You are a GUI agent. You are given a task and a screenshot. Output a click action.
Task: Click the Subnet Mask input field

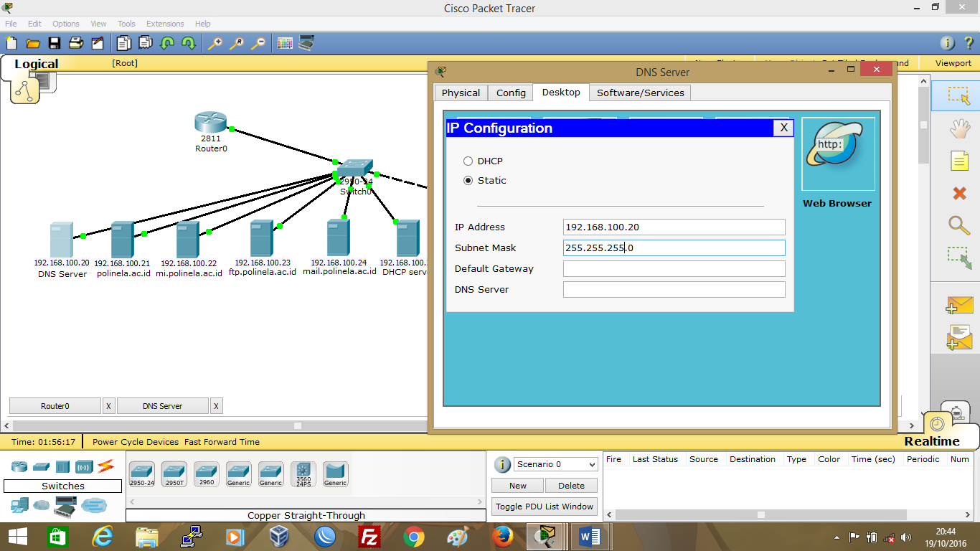point(674,248)
